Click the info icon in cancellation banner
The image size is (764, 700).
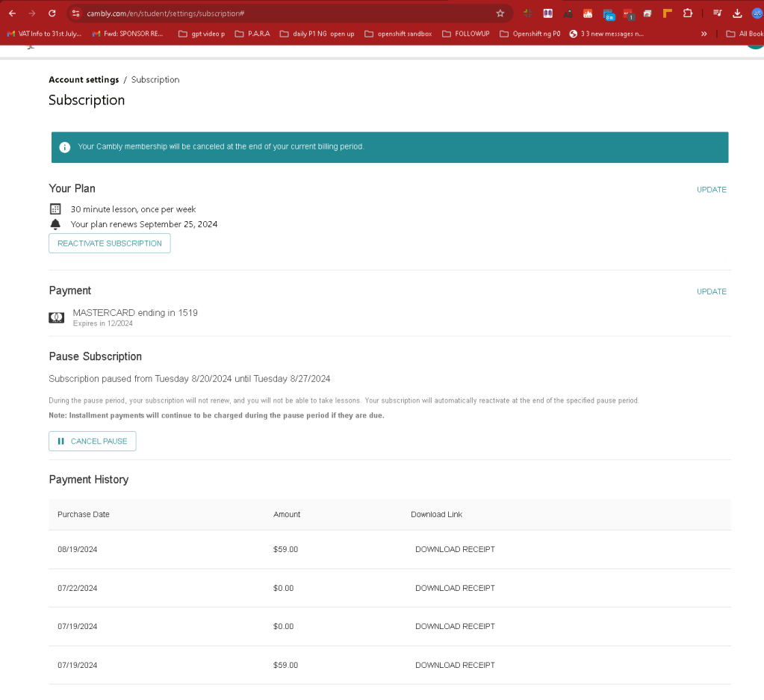pos(65,146)
